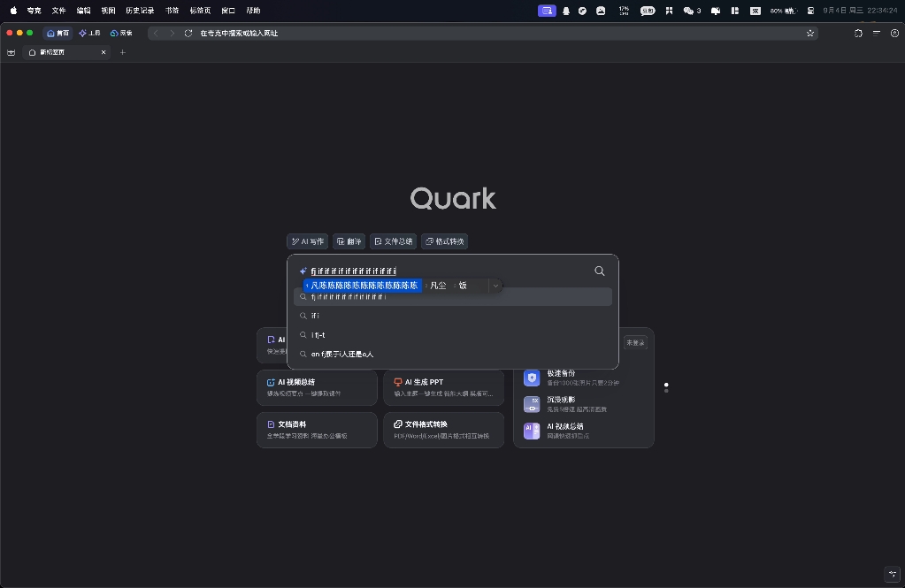
Task: Open the image viewer menu bar icon
Action: pyautogui.click(x=601, y=11)
